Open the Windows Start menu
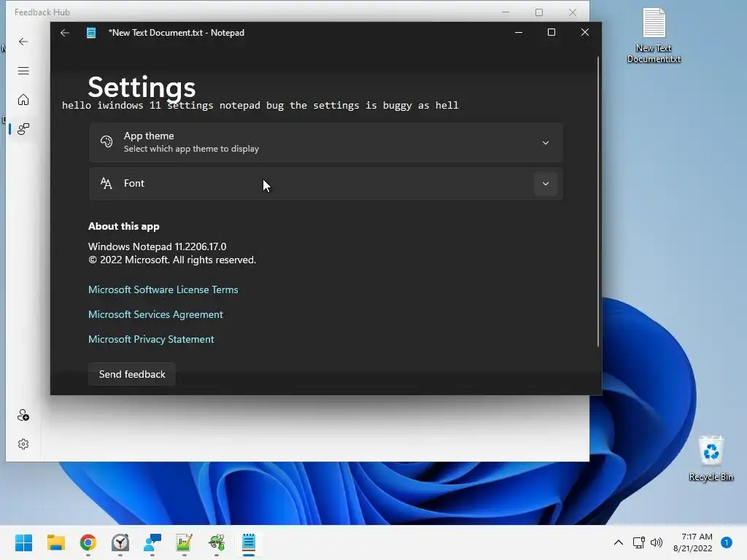Image resolution: width=747 pixels, height=560 pixels. pos(23,542)
